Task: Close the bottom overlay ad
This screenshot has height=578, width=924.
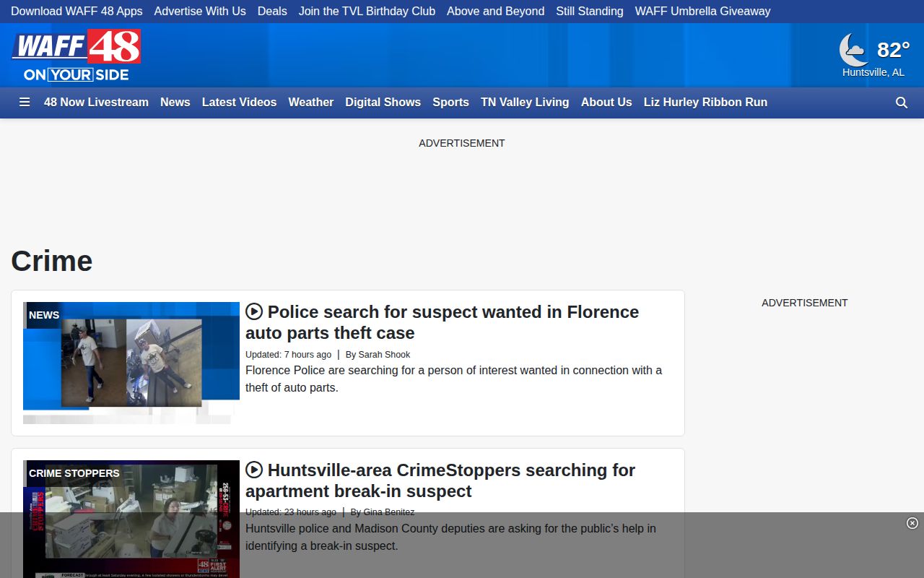Action: coord(912,523)
